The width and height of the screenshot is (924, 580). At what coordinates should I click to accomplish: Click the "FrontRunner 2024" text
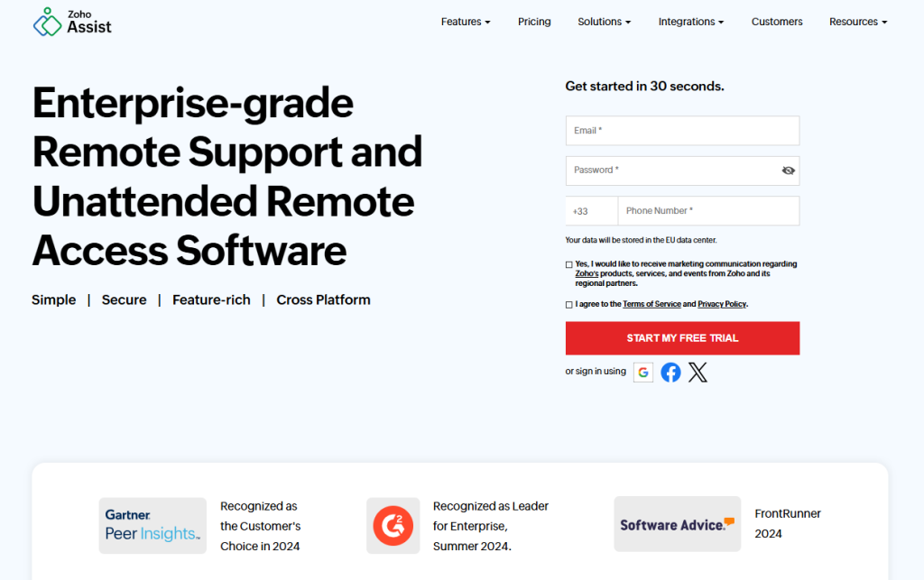788,523
